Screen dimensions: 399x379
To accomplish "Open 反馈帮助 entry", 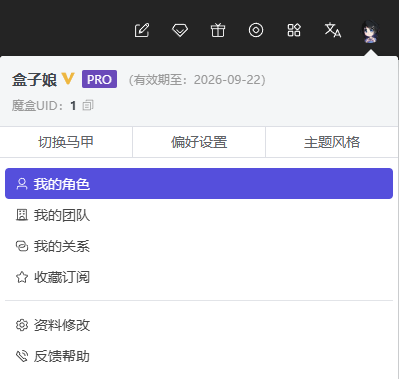I will 199,356.
